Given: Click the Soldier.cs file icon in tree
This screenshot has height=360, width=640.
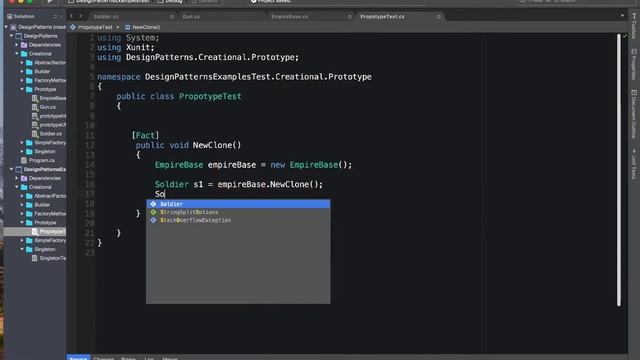Looking at the screenshot, I should tap(35, 133).
